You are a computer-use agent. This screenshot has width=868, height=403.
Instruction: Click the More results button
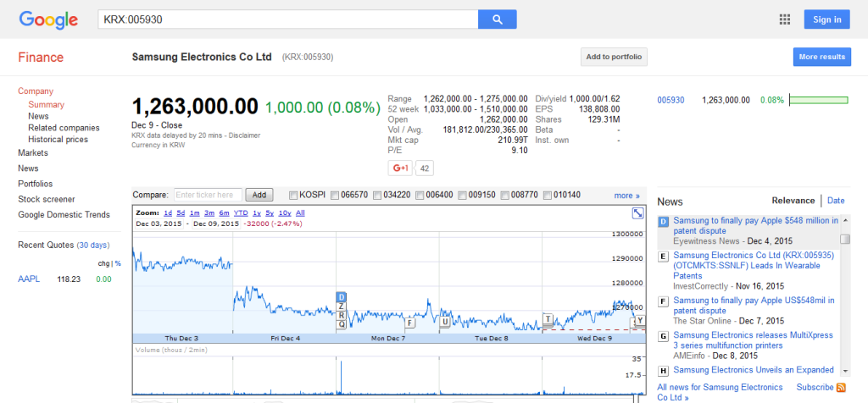(822, 57)
